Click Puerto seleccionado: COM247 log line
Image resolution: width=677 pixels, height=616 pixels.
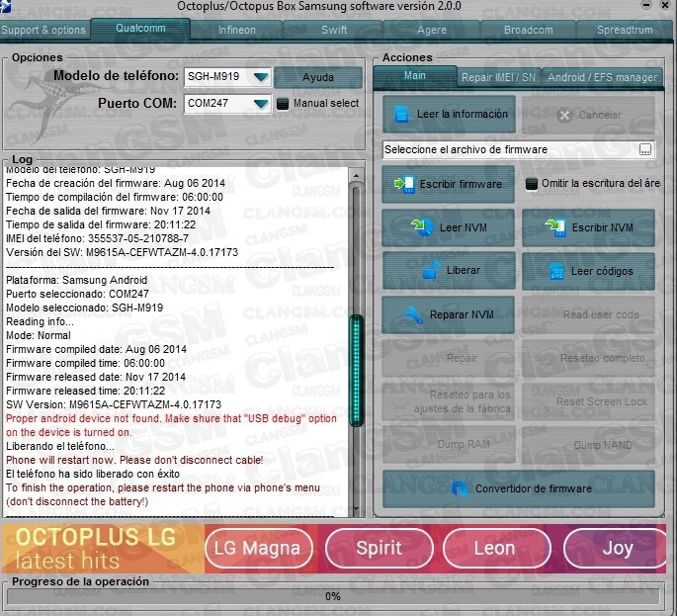click(78, 294)
